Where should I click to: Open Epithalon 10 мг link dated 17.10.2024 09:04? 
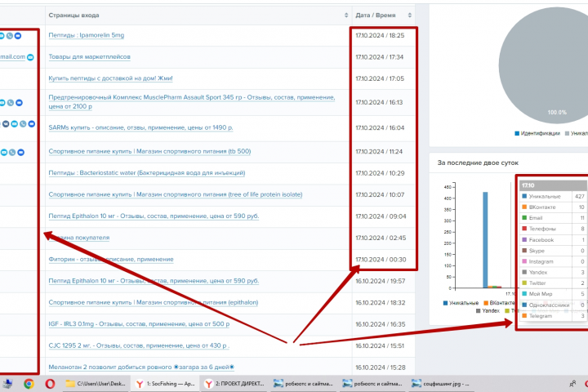(154, 216)
